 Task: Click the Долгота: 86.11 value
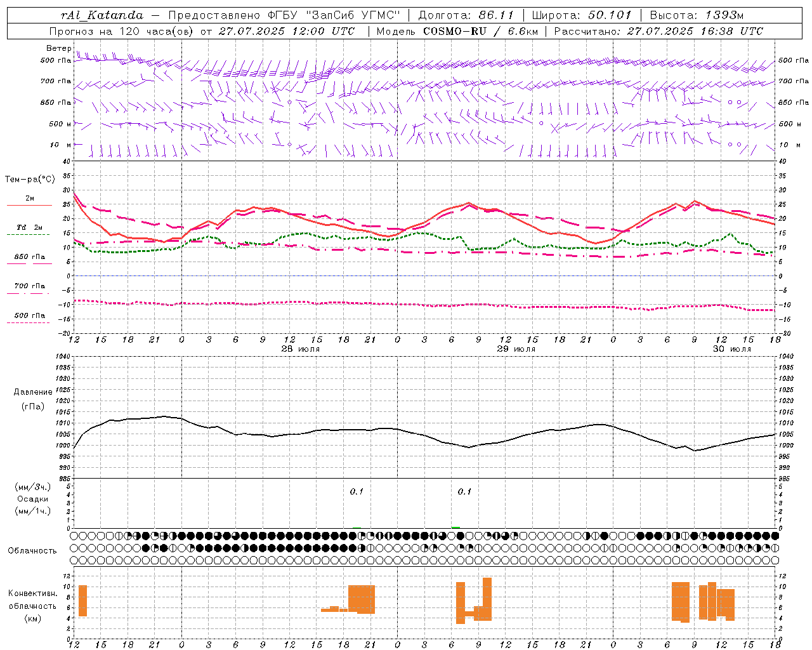(466, 15)
